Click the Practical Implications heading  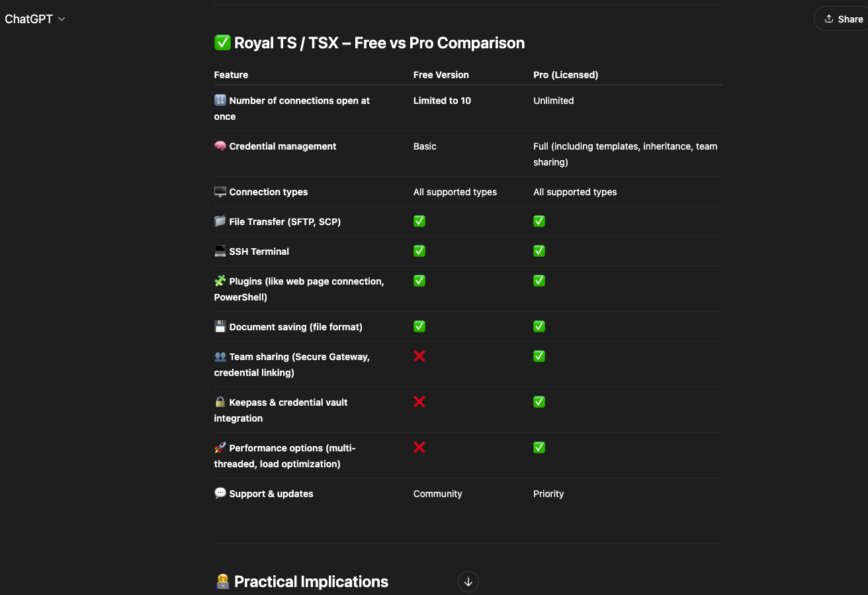302,582
